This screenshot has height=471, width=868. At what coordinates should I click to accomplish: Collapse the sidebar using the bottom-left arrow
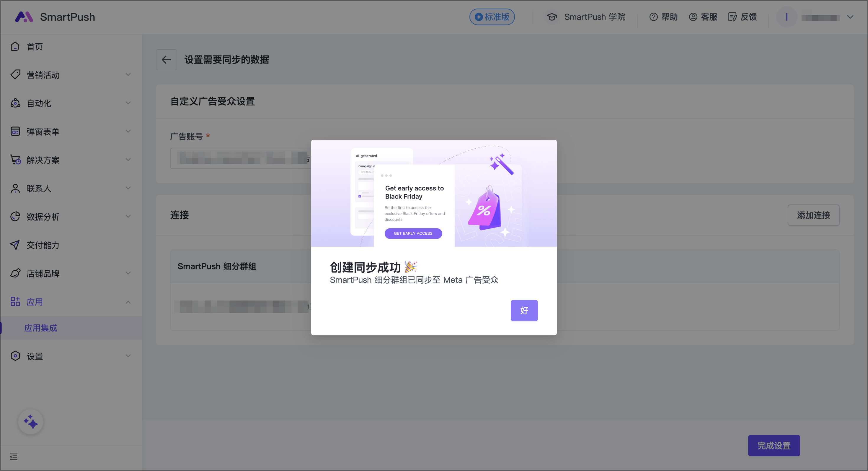(x=14, y=457)
